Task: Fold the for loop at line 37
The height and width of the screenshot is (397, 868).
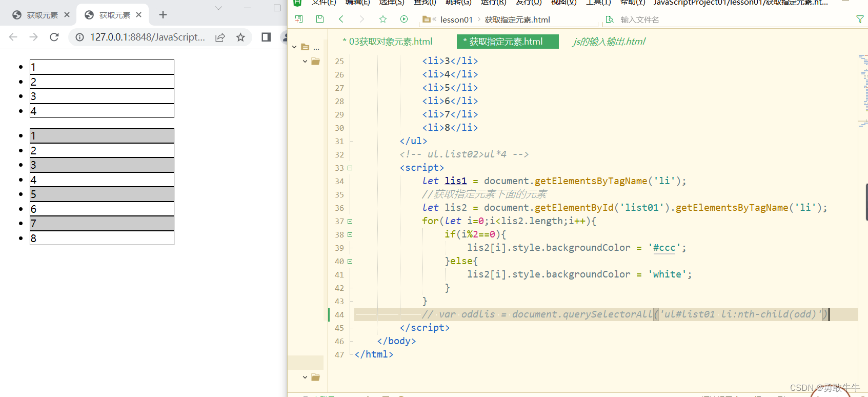Action: tap(350, 221)
